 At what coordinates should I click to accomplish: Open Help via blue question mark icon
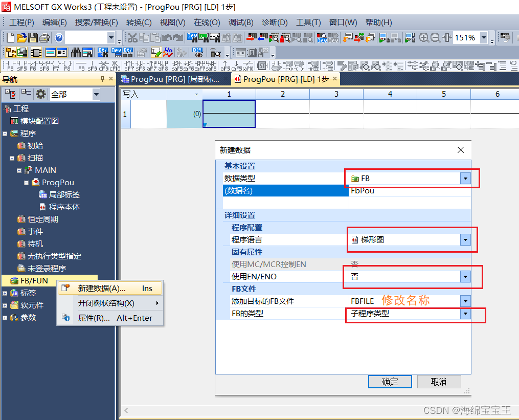(x=59, y=37)
